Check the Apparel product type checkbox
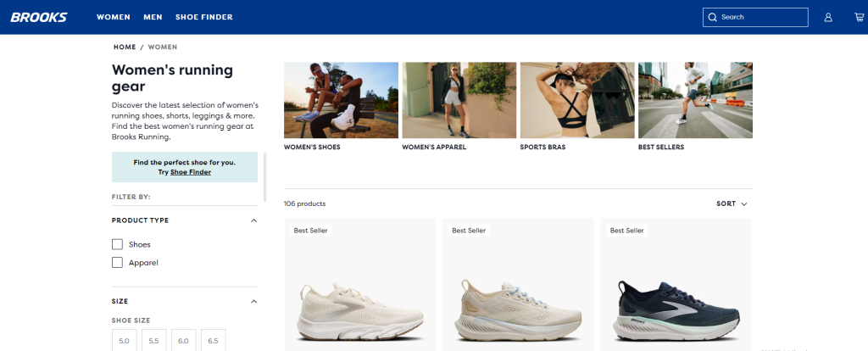Viewport: 868px width, 351px height. 117,263
